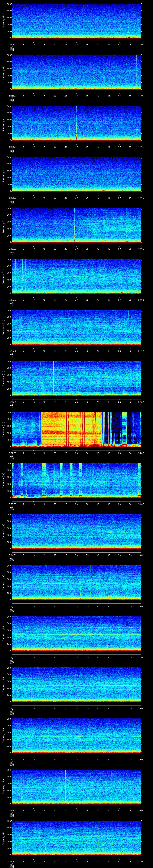Select the 31:00 end-of-row time label
Screen dimensions: 153x868
141,861
